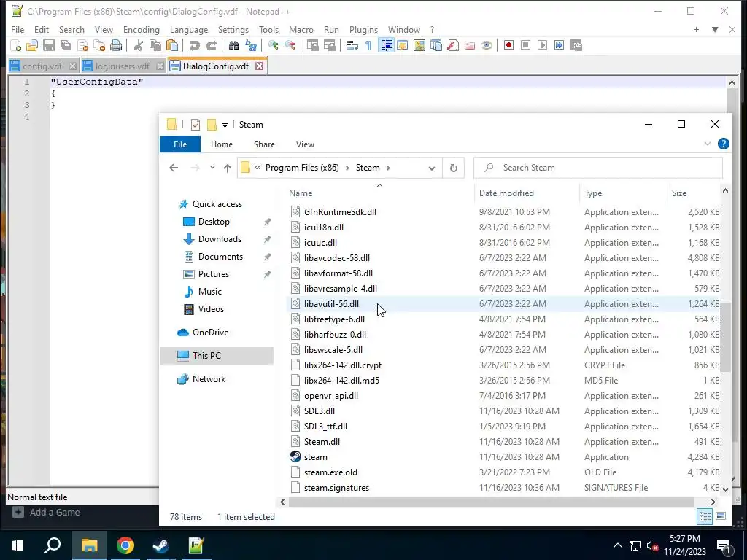Click the Explorer File ribbon button
Image resolution: width=747 pixels, height=560 pixels.
[x=180, y=144]
